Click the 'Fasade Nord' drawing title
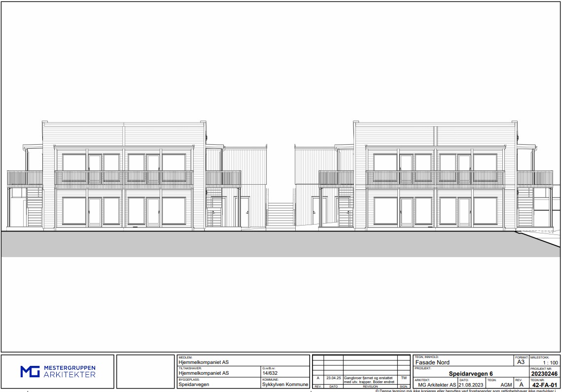Screen dimensions: 562x392 pos(433,362)
